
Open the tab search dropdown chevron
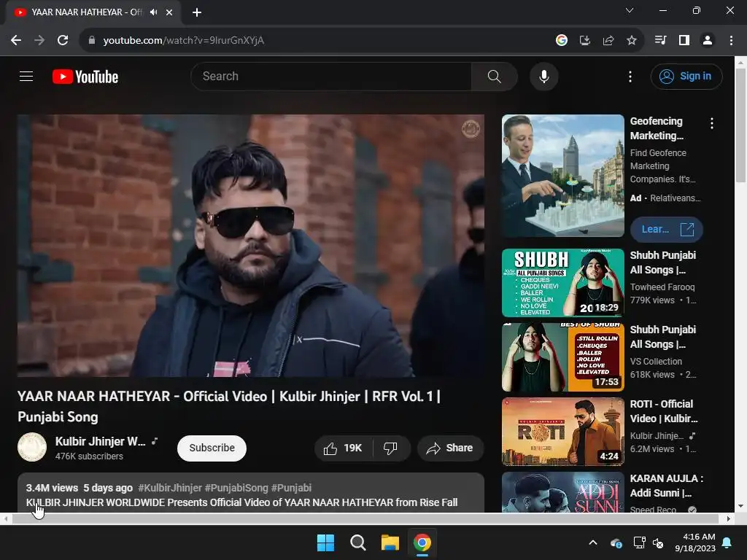pos(630,10)
